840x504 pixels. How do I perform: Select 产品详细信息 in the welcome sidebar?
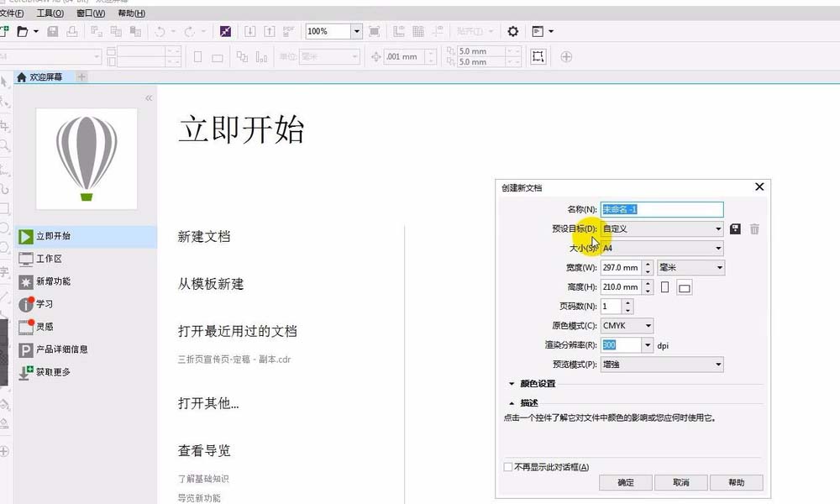86,349
